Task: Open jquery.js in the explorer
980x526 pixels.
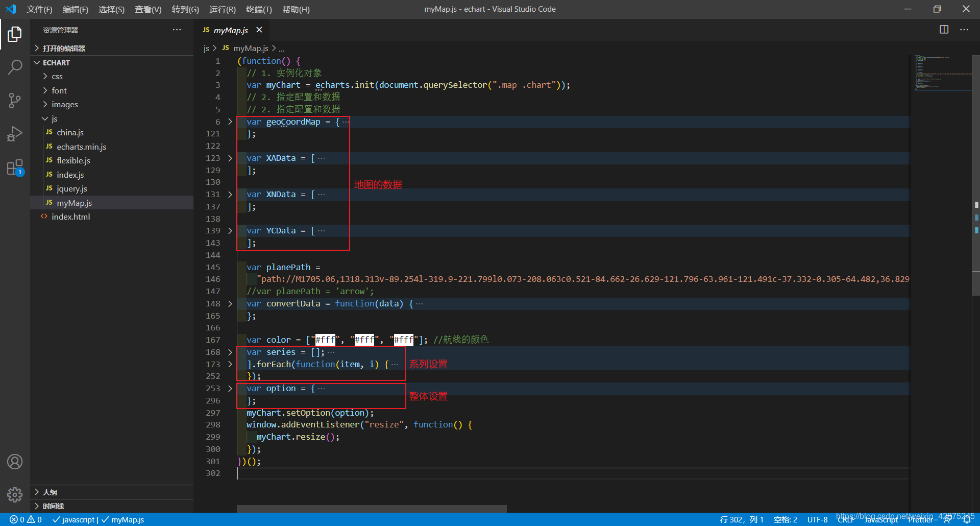Action: click(x=112, y=188)
